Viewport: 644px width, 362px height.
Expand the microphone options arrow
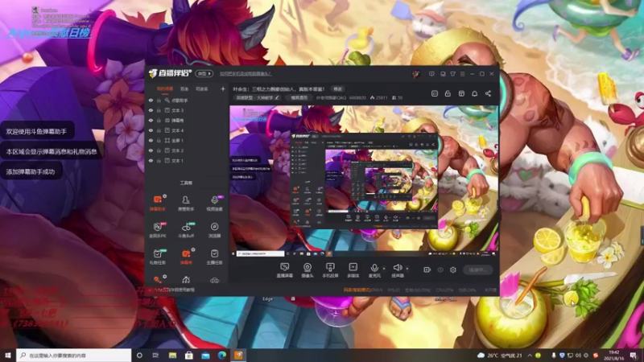click(x=384, y=269)
